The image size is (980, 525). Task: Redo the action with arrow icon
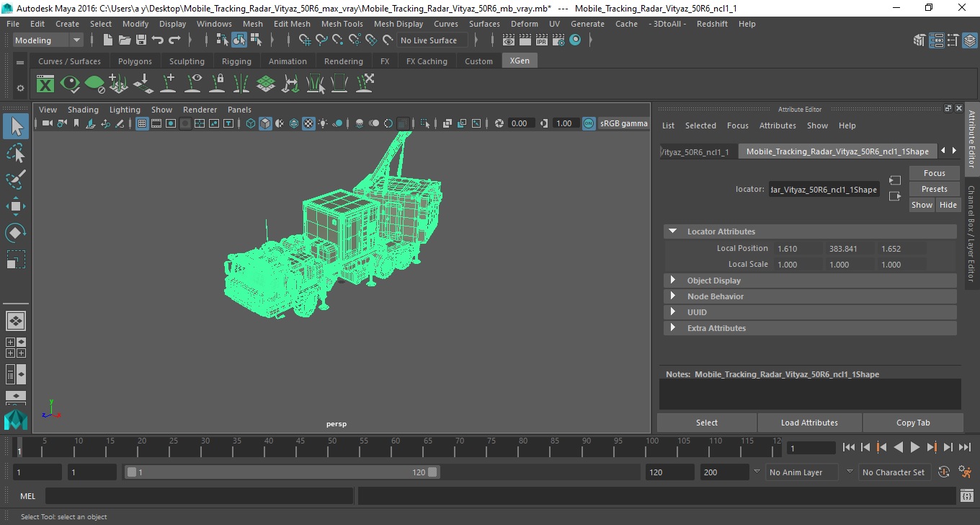174,40
